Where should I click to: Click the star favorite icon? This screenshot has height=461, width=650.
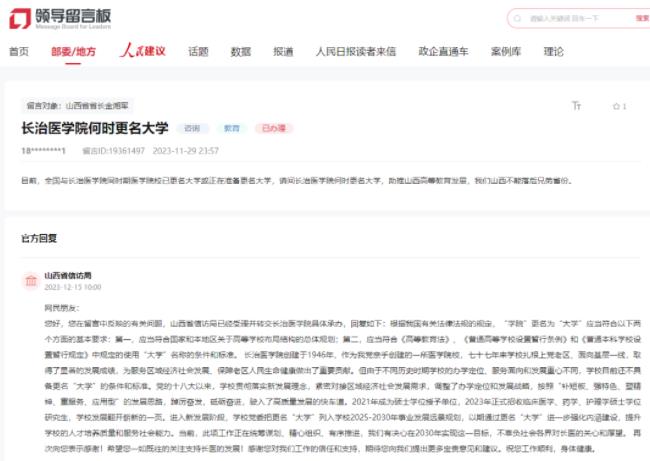pyautogui.click(x=616, y=107)
